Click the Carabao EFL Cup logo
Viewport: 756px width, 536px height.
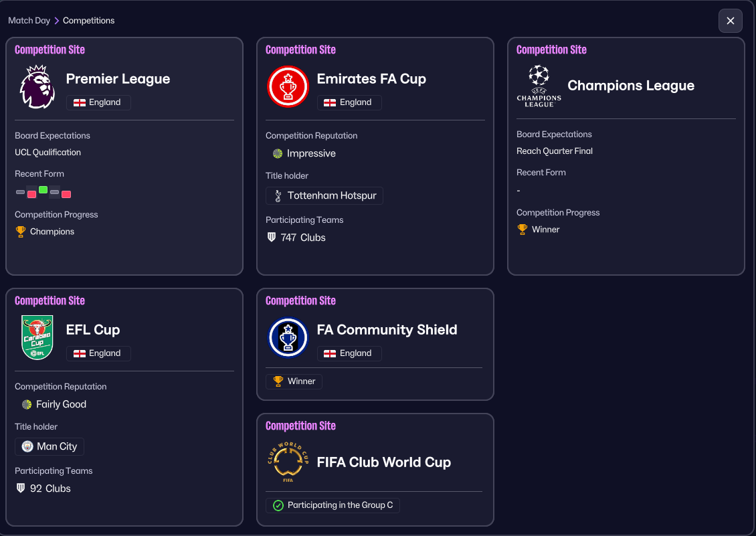point(37,337)
